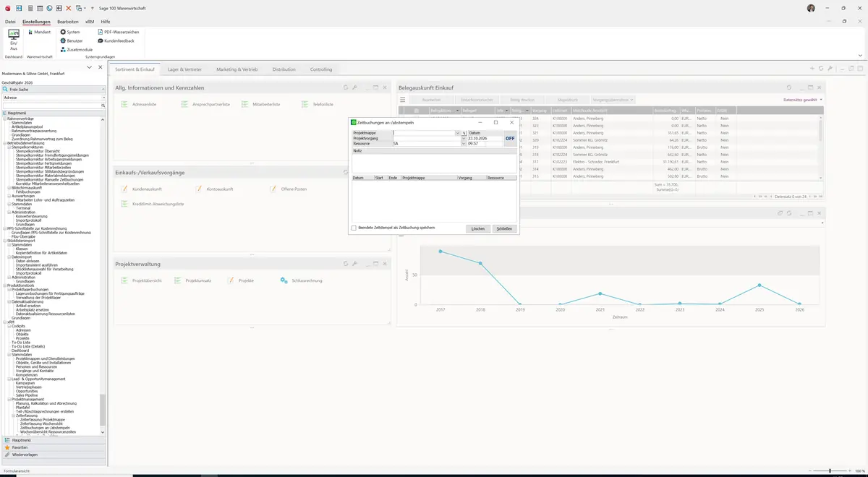Open Benutzer settings in the ribbon
The image size is (868, 477).
click(72, 41)
